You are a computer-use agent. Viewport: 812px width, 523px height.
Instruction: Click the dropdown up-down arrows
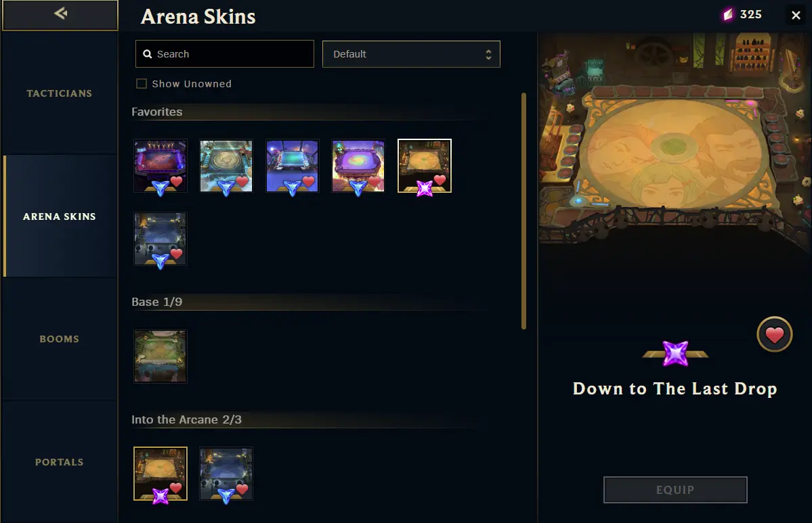488,54
